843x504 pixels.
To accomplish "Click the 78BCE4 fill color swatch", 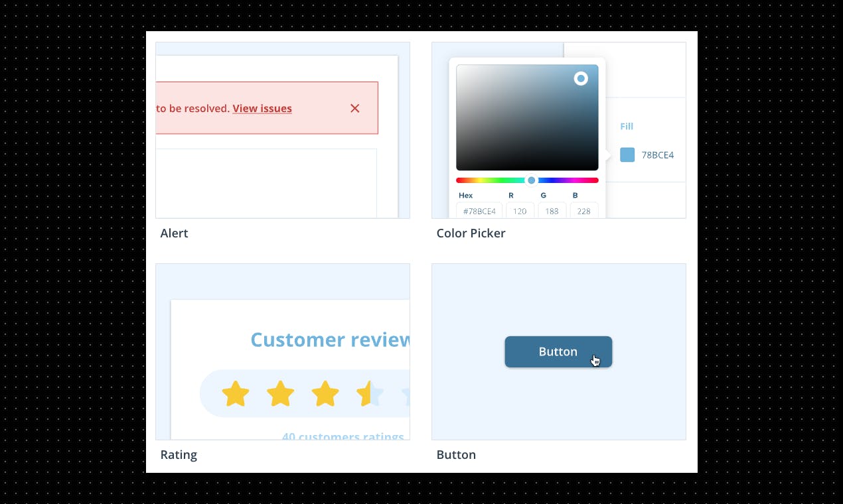I will (x=627, y=155).
